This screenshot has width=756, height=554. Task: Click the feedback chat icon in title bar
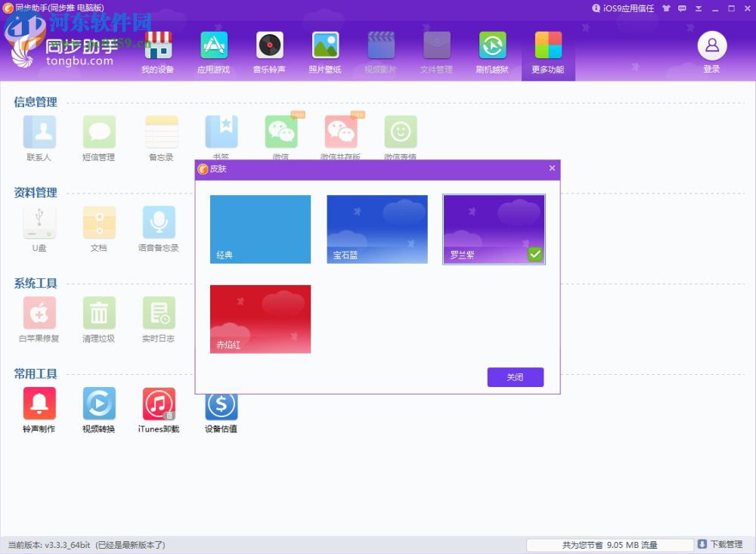point(682,8)
